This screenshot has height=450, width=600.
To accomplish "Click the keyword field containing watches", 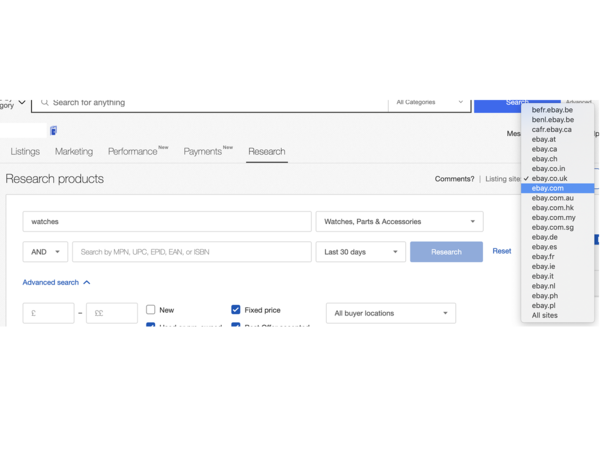I will click(167, 222).
